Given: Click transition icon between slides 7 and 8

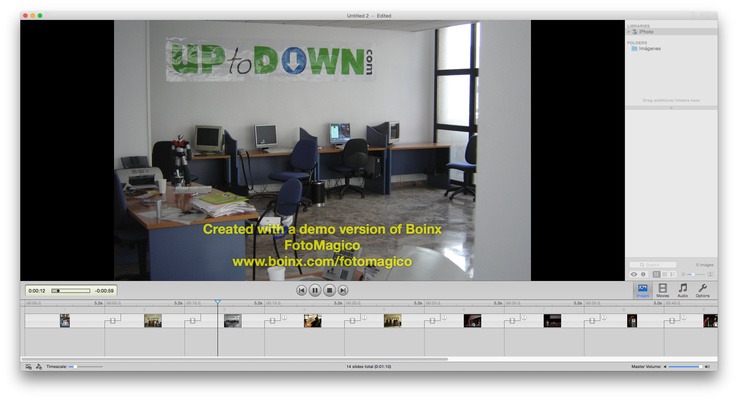Looking at the screenshot, I should (592, 321).
